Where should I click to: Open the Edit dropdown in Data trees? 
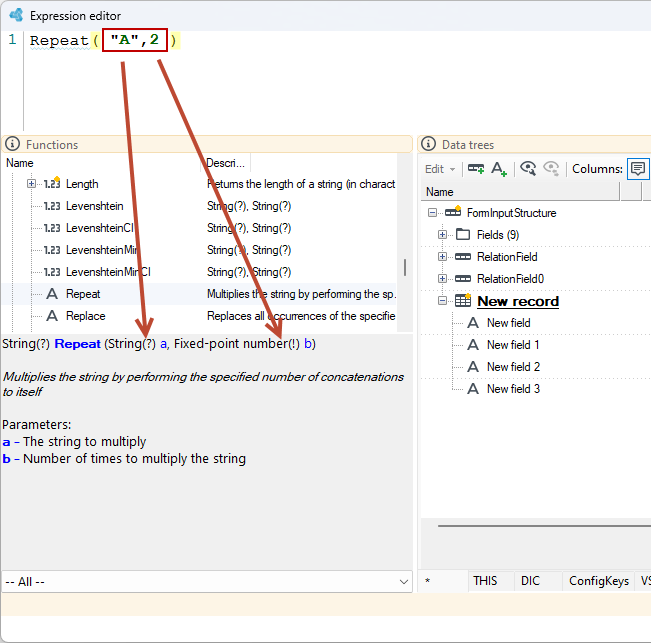pyautogui.click(x=440, y=169)
